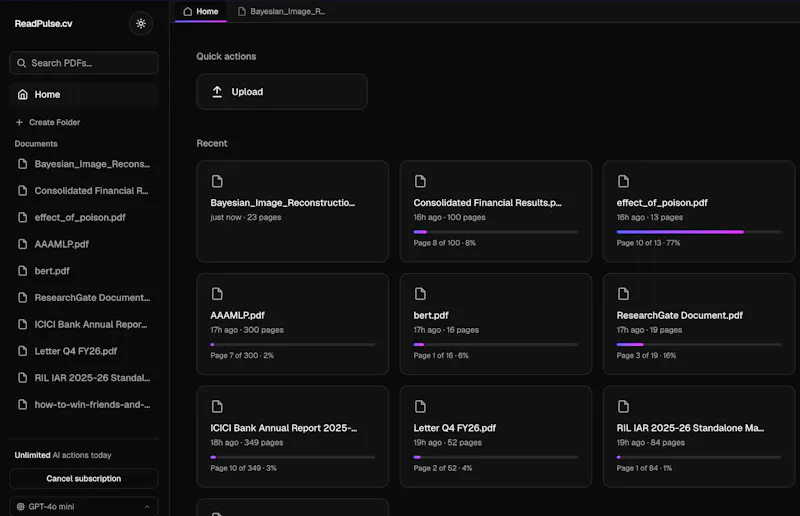Click 'Page 8 of 100 · 8%' text

point(444,243)
